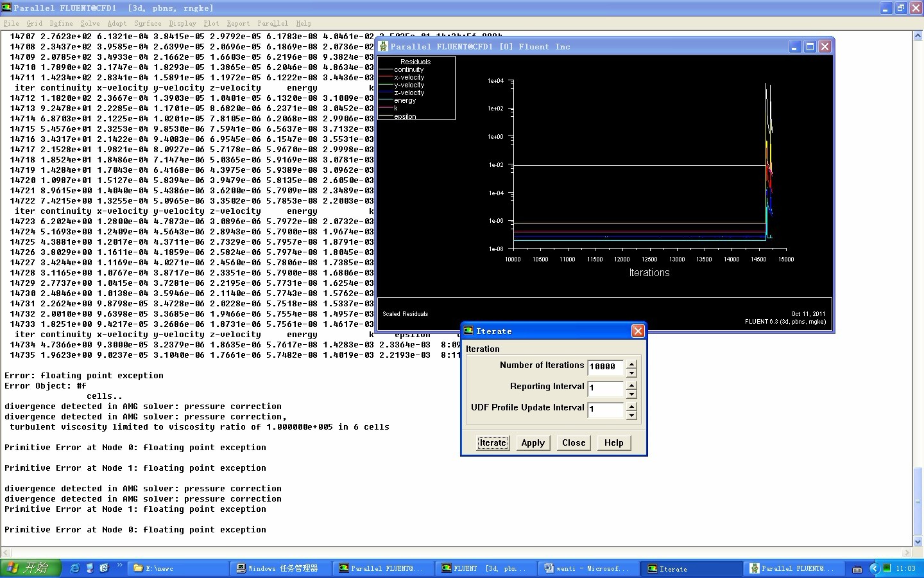Screen dimensions: 924x578
Task: Click Apply in the Iterate dialog
Action: [x=533, y=442]
